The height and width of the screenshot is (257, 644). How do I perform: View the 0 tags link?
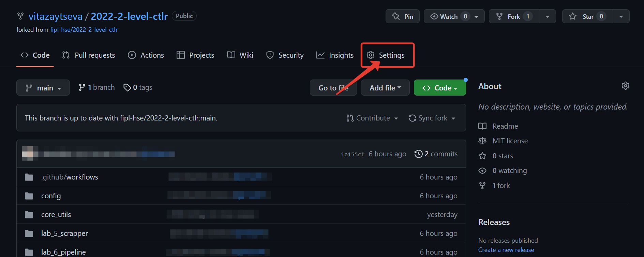pos(138,88)
